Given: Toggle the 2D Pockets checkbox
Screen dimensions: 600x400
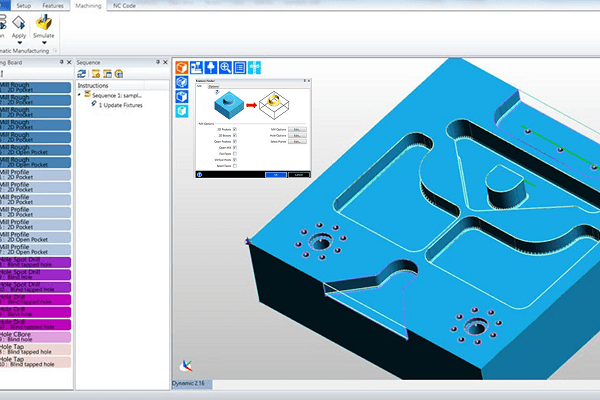Looking at the screenshot, I should click(x=234, y=129).
